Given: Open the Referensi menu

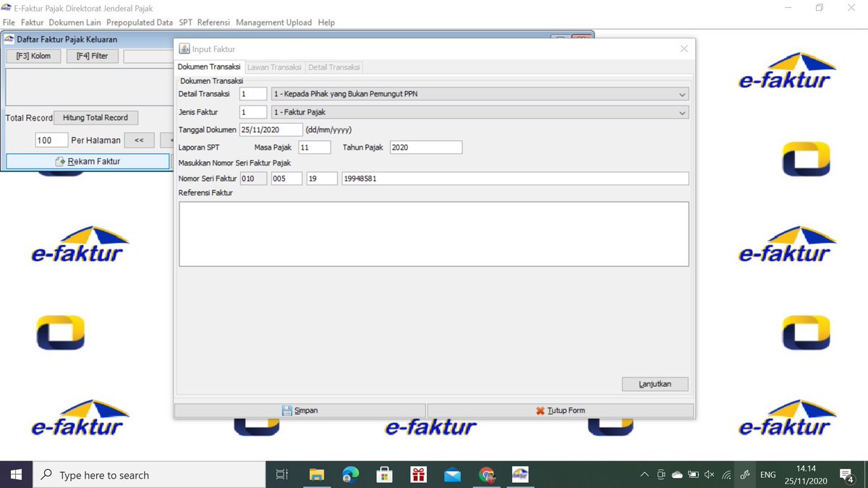Looking at the screenshot, I should pyautogui.click(x=214, y=22).
